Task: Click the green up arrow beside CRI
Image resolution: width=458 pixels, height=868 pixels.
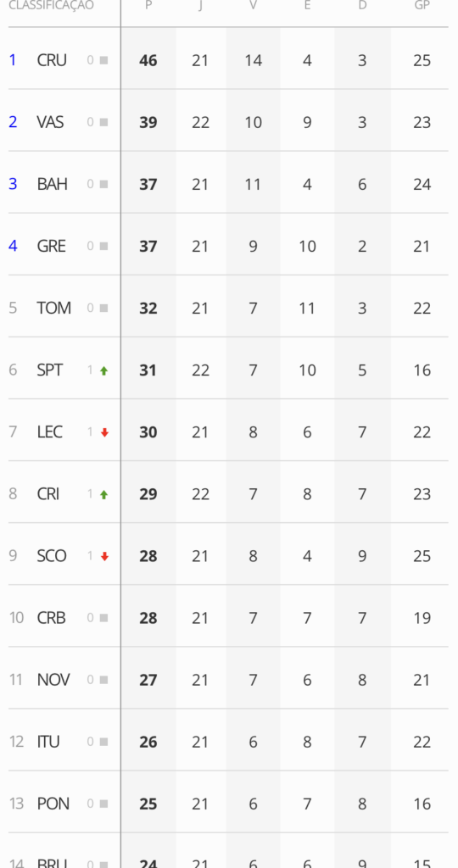Action: pos(103,495)
